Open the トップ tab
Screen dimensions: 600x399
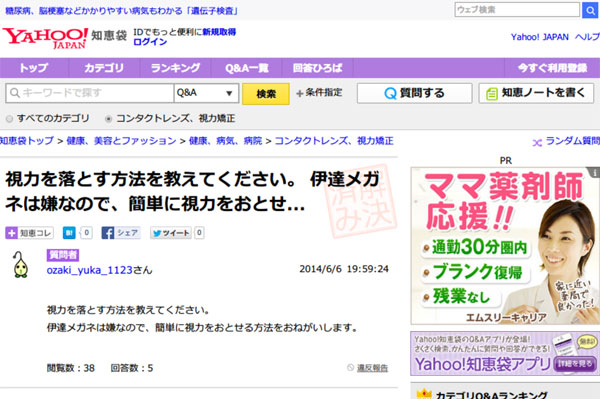point(34,68)
